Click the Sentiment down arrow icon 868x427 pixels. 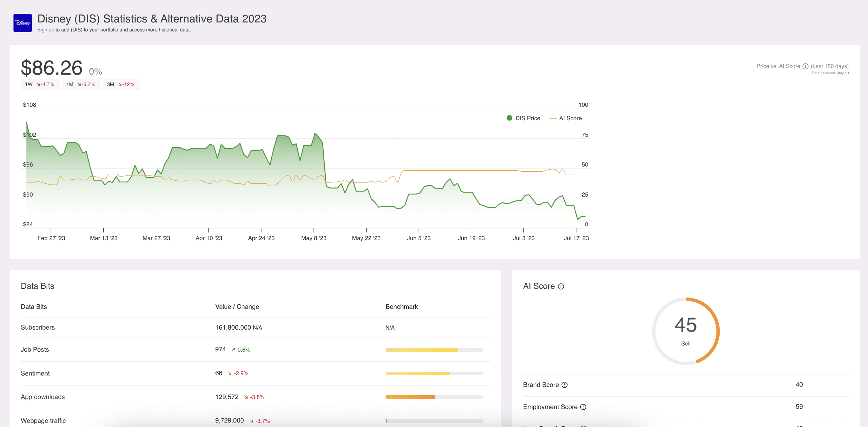(230, 373)
